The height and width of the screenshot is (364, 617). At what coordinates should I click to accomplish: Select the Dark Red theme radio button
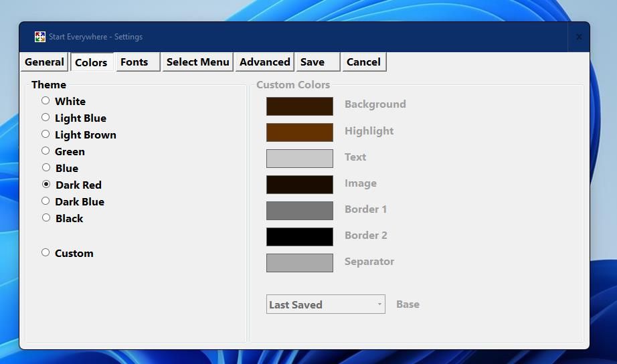tap(46, 184)
